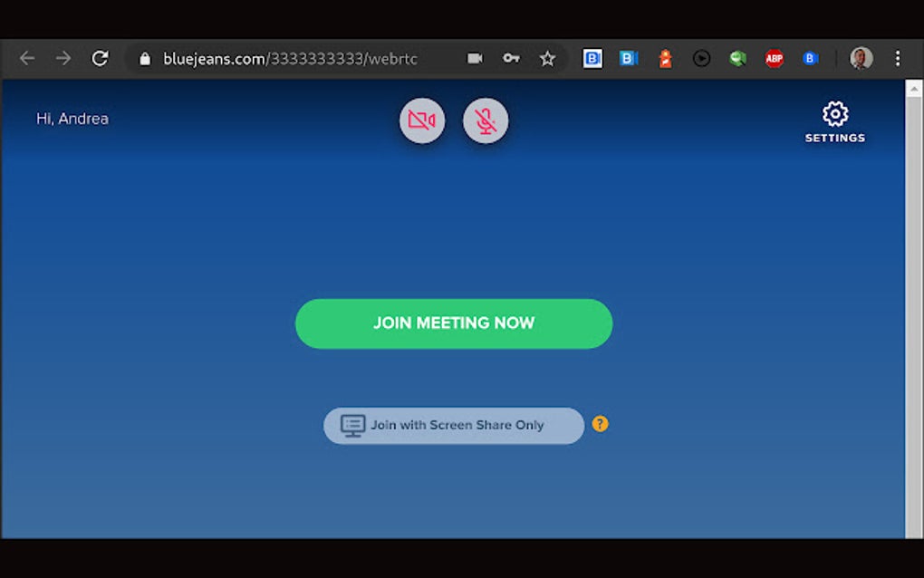Bookmark the page with the star icon
The image size is (924, 578).
[547, 58]
